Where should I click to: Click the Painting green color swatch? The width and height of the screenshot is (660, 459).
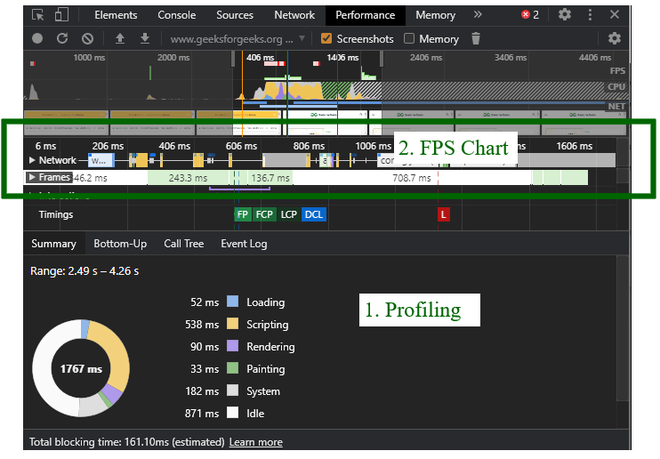233,368
